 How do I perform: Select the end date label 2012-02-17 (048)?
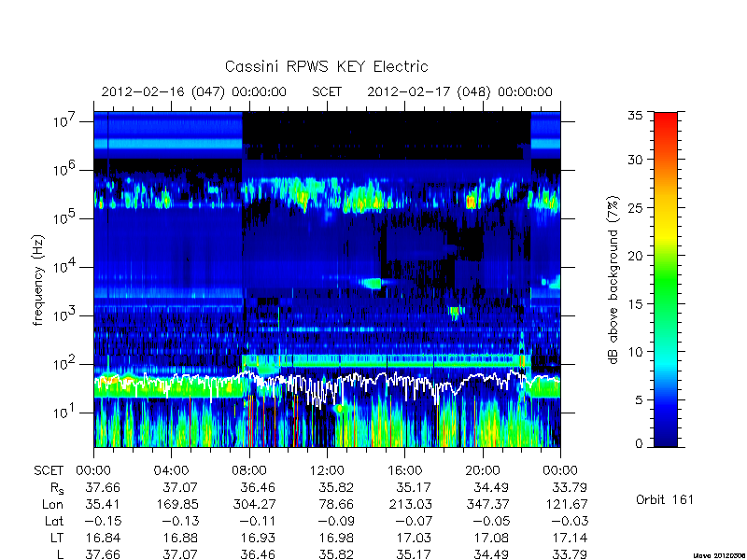tap(429, 91)
